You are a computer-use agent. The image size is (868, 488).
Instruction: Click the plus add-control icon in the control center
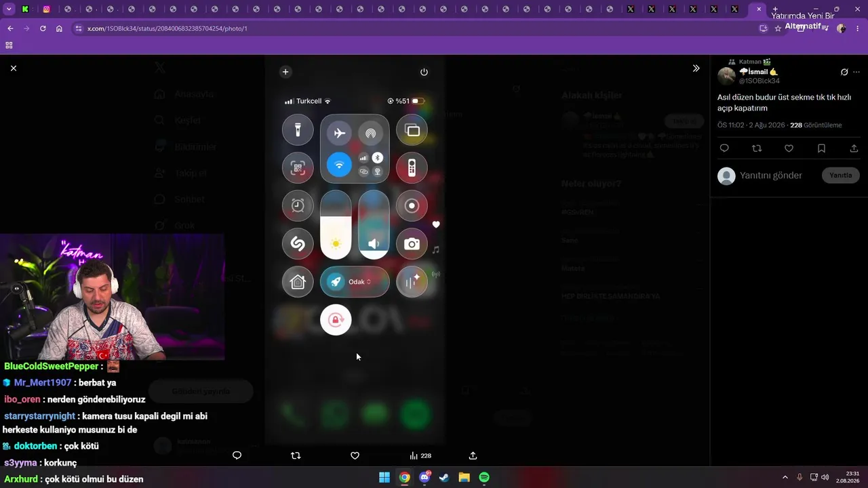pos(285,72)
